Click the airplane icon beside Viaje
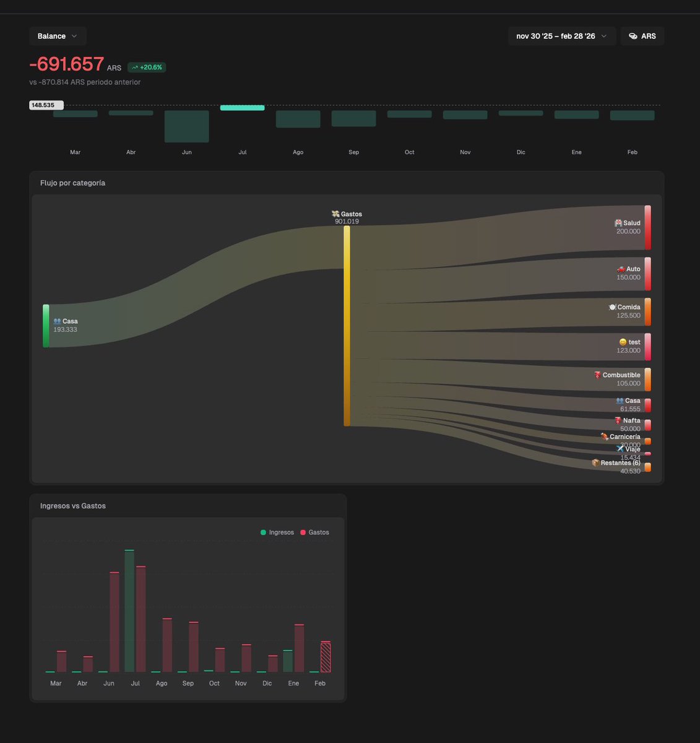 pyautogui.click(x=620, y=448)
